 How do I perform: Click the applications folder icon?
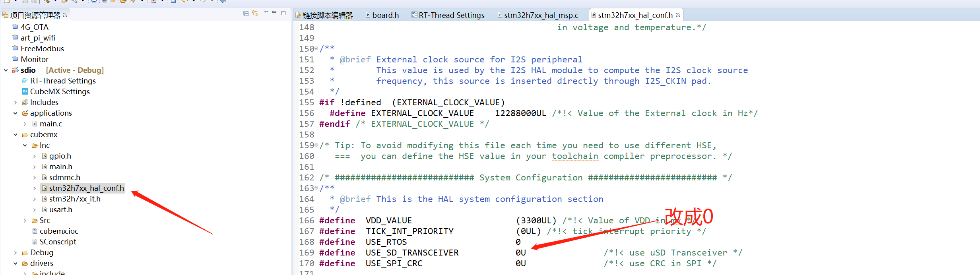[x=25, y=113]
